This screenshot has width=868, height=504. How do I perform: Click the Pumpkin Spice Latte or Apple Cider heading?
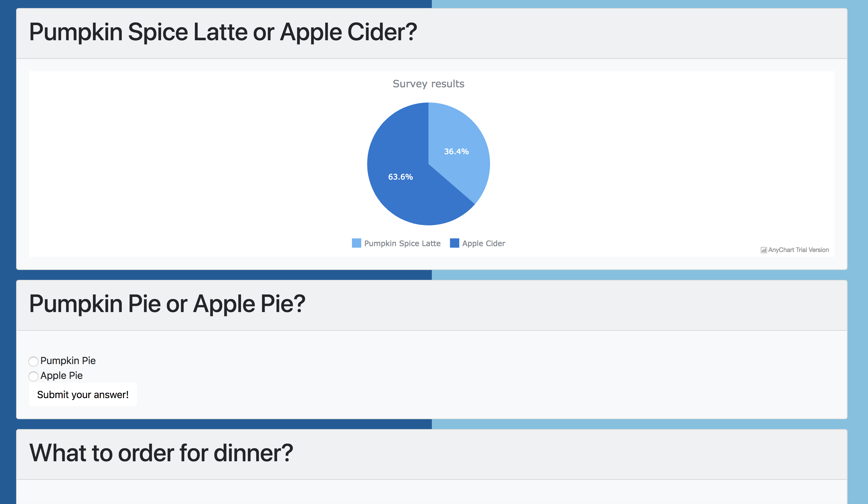coord(223,32)
